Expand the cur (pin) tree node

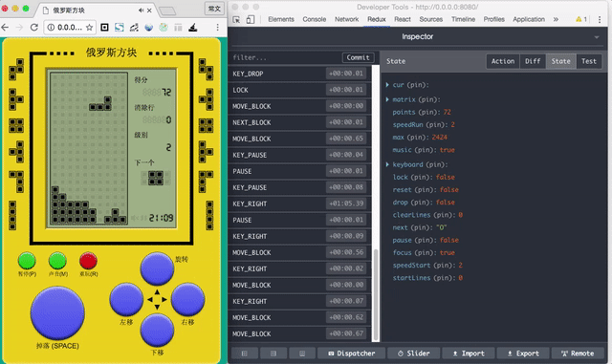pos(387,85)
